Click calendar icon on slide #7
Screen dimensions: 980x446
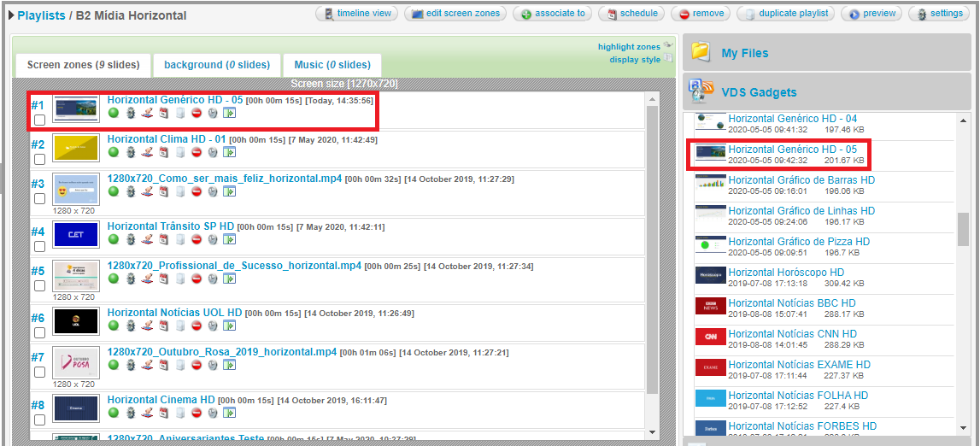163,364
